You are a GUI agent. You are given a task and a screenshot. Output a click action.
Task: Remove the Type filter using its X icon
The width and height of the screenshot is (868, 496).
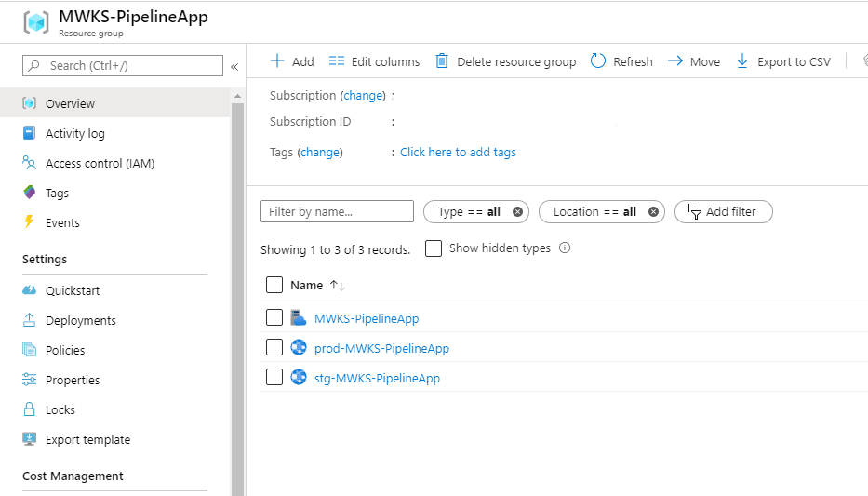click(x=518, y=212)
